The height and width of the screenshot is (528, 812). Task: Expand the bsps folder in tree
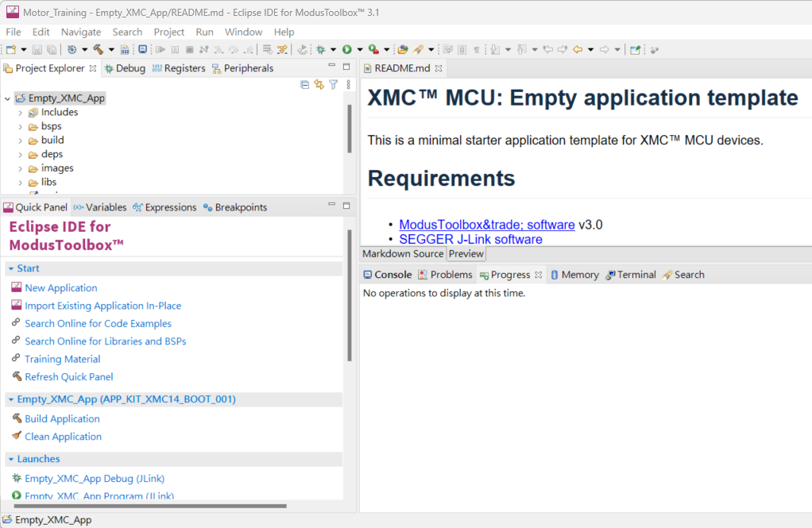pyautogui.click(x=21, y=126)
